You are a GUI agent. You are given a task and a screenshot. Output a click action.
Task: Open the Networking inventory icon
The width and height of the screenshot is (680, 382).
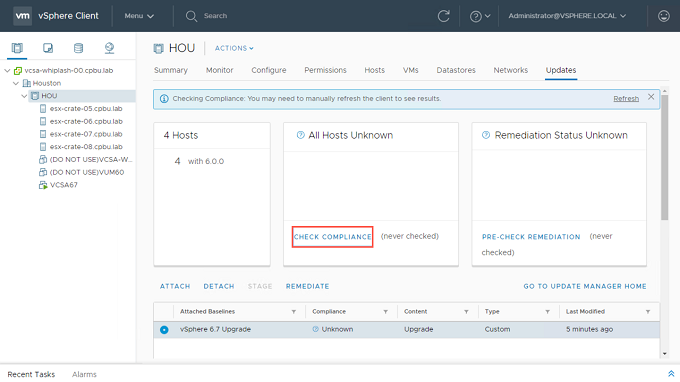(x=109, y=48)
